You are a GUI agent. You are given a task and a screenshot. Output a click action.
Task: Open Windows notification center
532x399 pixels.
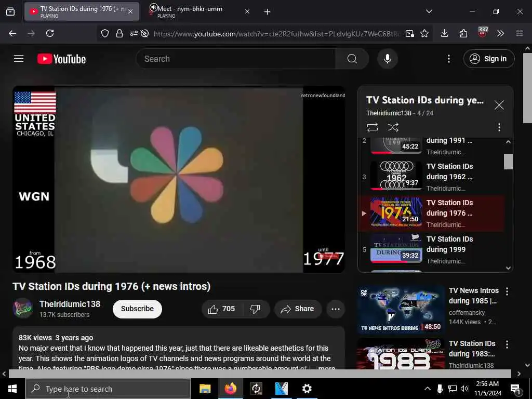point(515,390)
